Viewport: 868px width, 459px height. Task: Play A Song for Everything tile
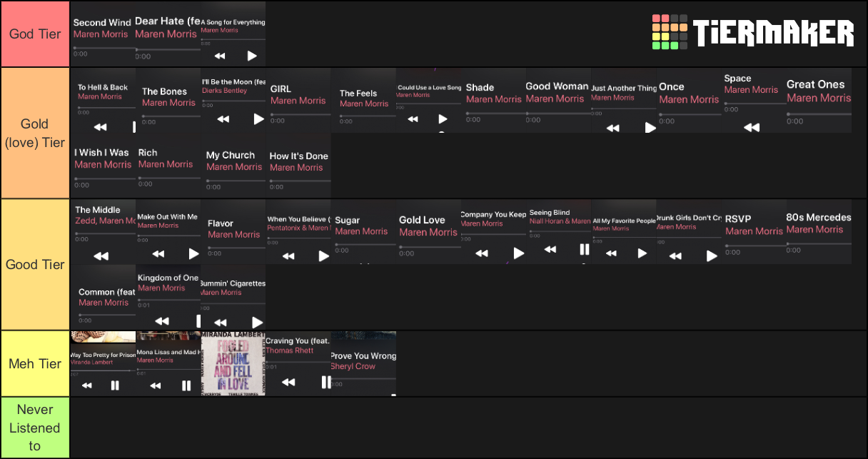(252, 56)
